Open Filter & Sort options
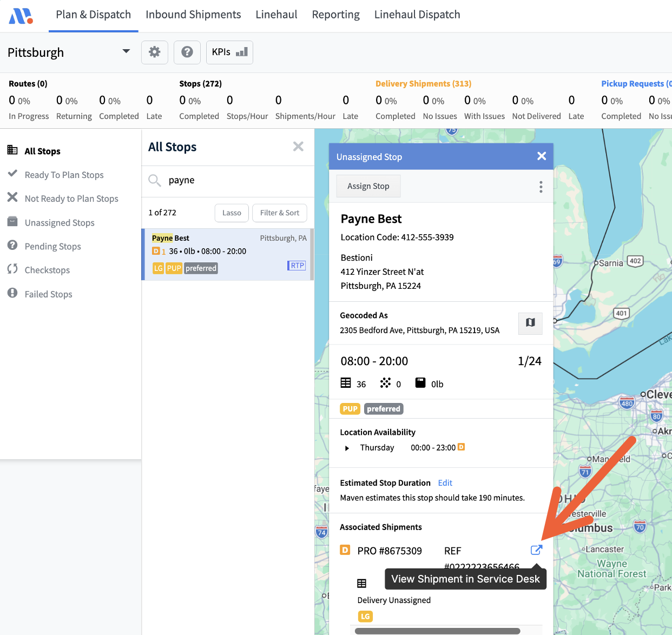672x635 pixels. [x=279, y=213]
